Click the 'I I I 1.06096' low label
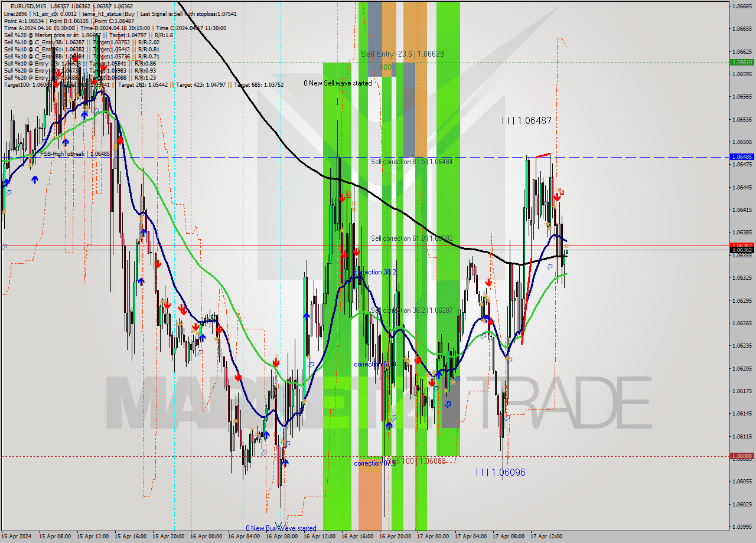 (500, 472)
